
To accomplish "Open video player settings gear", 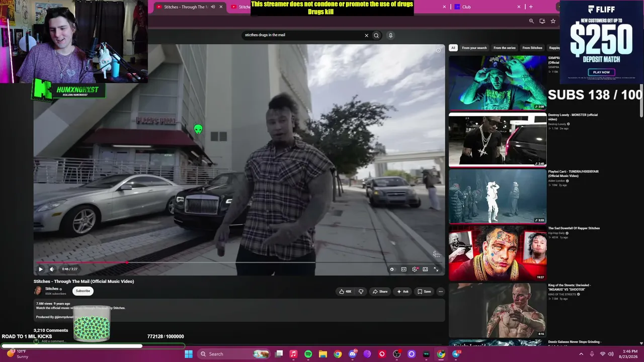I will (x=415, y=269).
